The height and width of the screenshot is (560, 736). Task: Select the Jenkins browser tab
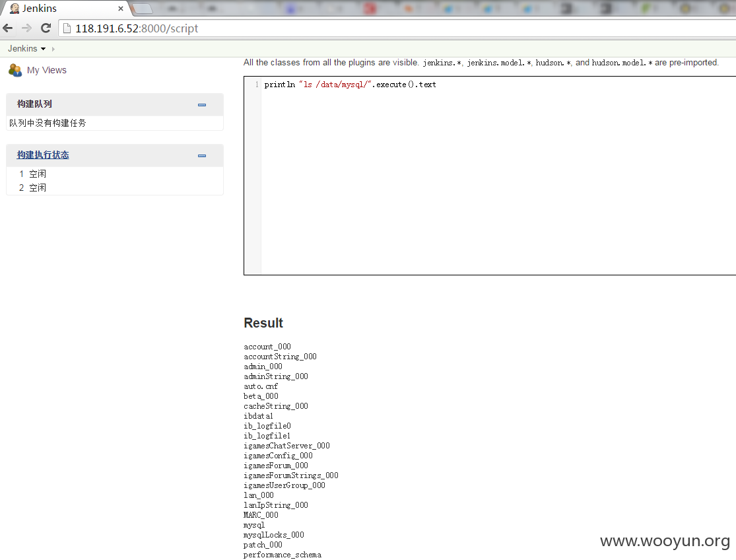[66, 9]
